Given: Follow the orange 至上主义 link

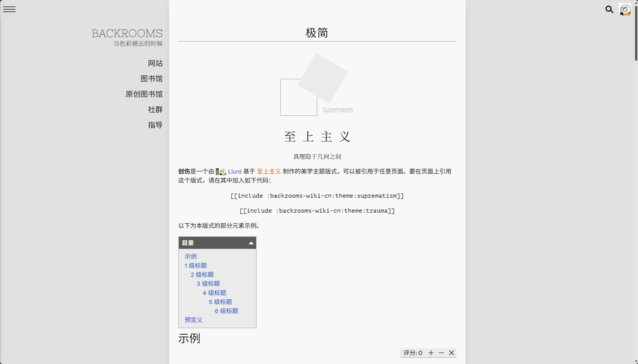Looking at the screenshot, I should click(x=269, y=171).
